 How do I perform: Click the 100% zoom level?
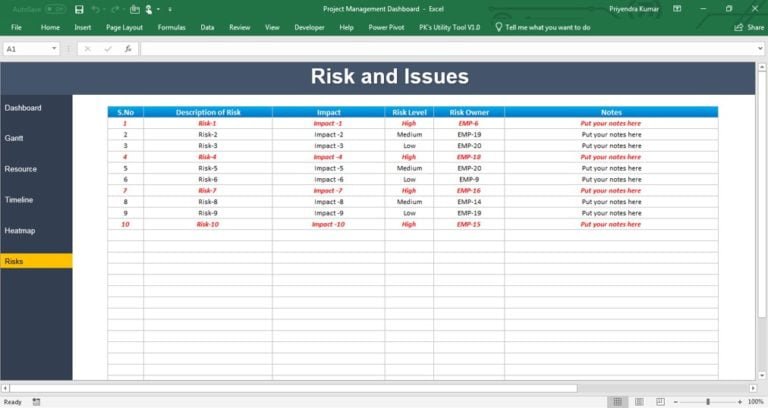point(755,402)
